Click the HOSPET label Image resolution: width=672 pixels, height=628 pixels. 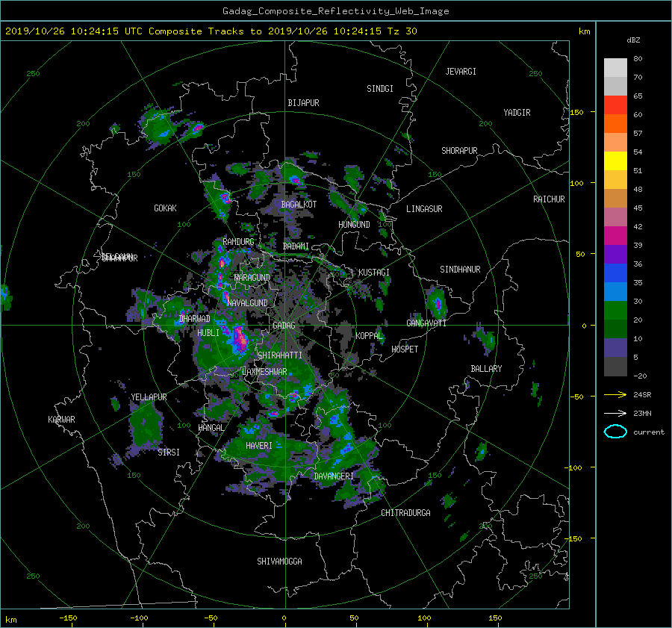405,349
